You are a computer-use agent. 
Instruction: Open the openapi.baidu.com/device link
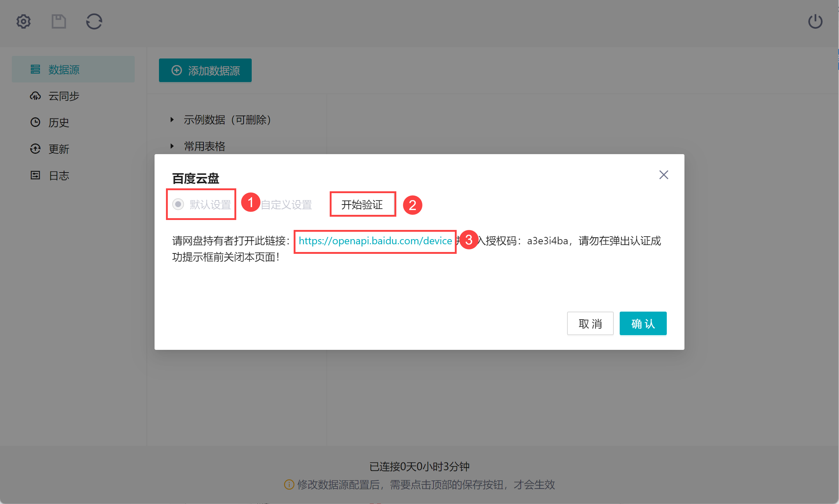375,241
